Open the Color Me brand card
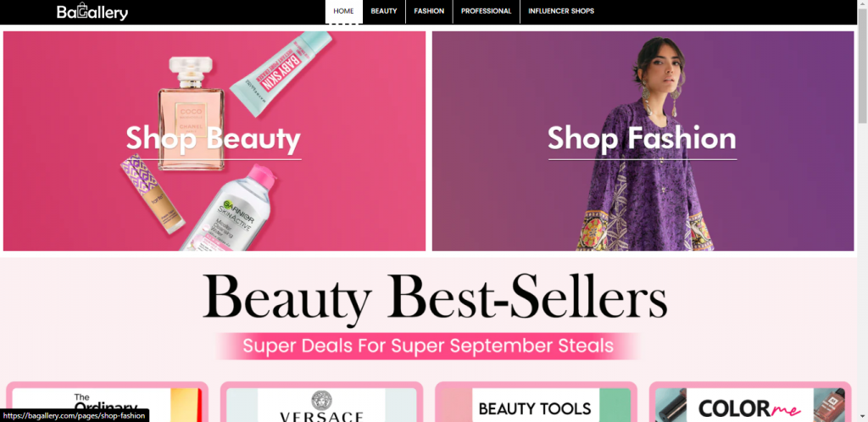 click(750, 403)
